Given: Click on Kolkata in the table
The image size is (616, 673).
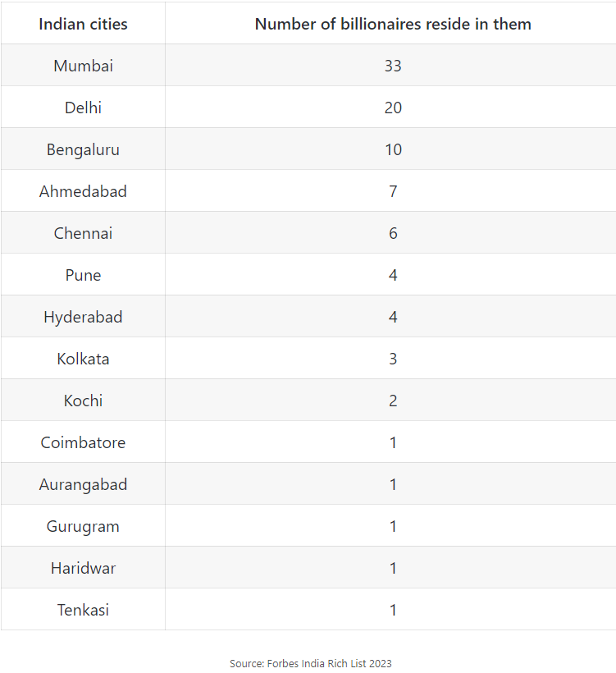Looking at the screenshot, I should 83,359.
